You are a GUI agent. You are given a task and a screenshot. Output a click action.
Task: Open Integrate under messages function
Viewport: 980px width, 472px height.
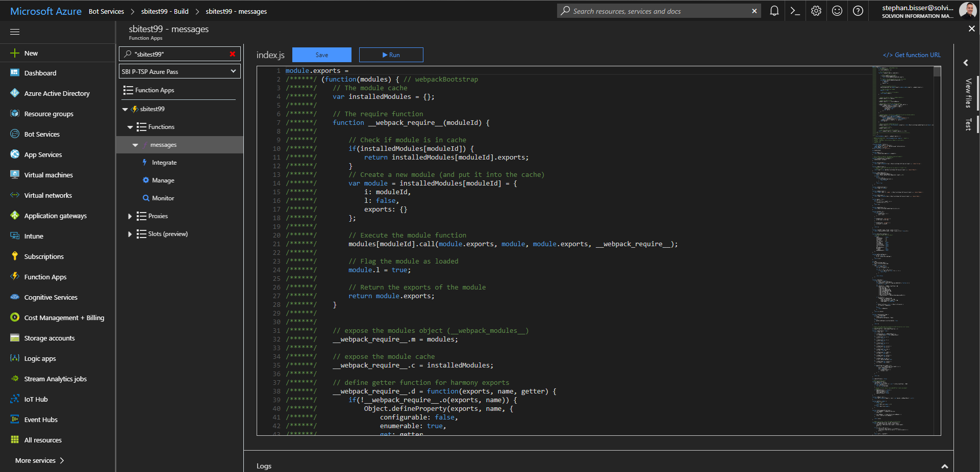click(164, 163)
